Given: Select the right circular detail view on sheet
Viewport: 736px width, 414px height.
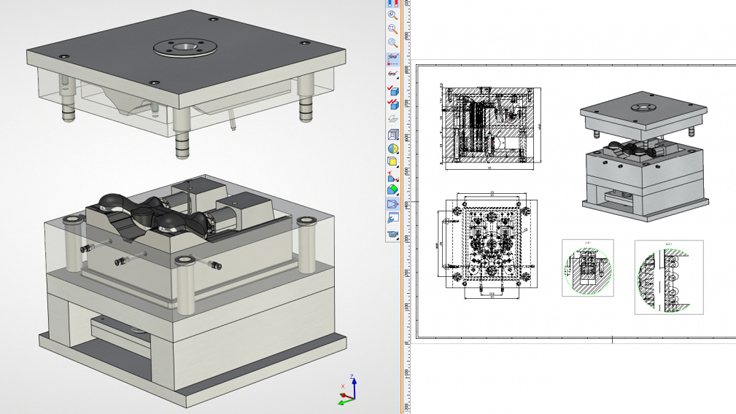Looking at the screenshot, I should point(669,277).
